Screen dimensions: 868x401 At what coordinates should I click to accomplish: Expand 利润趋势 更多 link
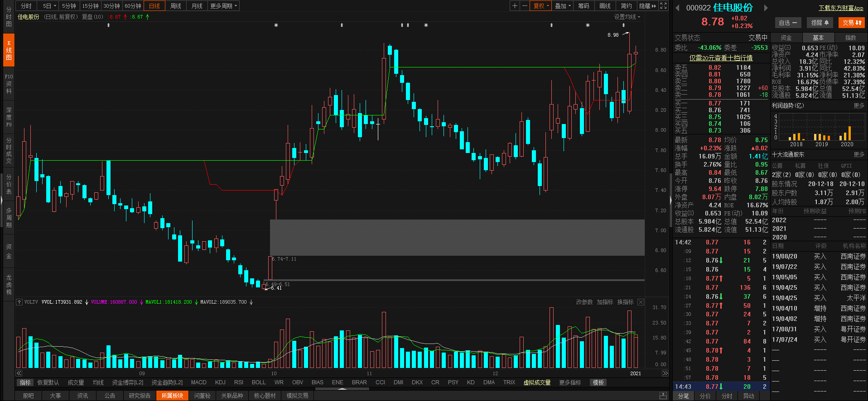pyautogui.click(x=859, y=105)
